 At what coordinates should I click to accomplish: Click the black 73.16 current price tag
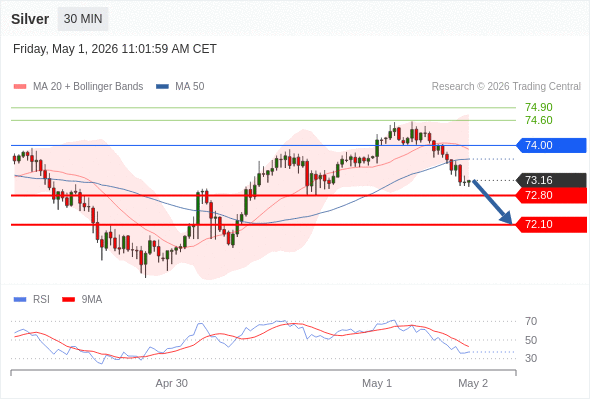tap(551, 180)
